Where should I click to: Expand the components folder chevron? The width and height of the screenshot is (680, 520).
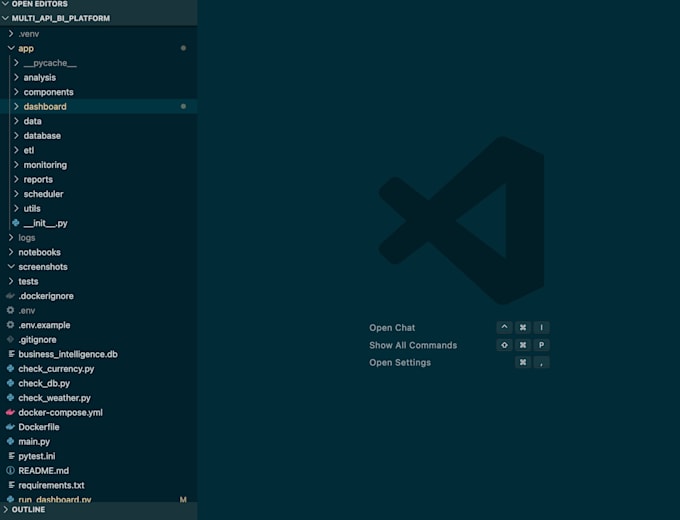pos(16,92)
